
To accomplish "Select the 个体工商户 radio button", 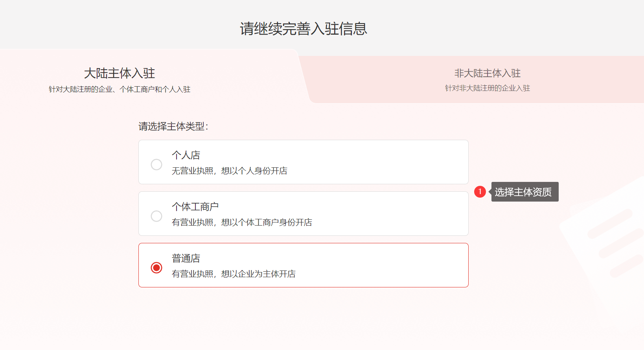I will (x=156, y=216).
